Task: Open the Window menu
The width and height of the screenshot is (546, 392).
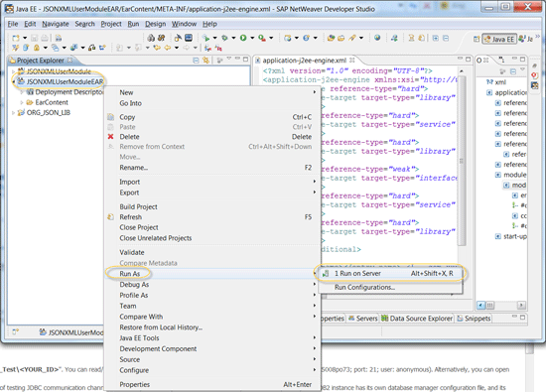Action: 184,24
